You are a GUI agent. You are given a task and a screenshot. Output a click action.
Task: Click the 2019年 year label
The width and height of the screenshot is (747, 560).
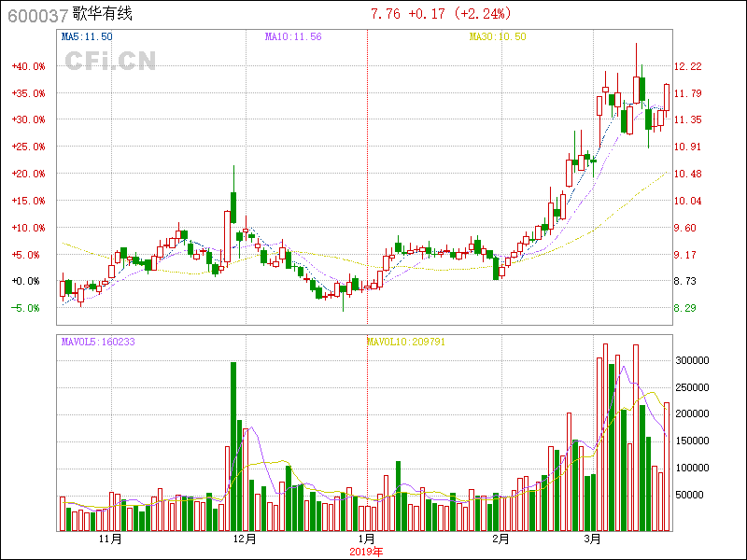click(367, 551)
